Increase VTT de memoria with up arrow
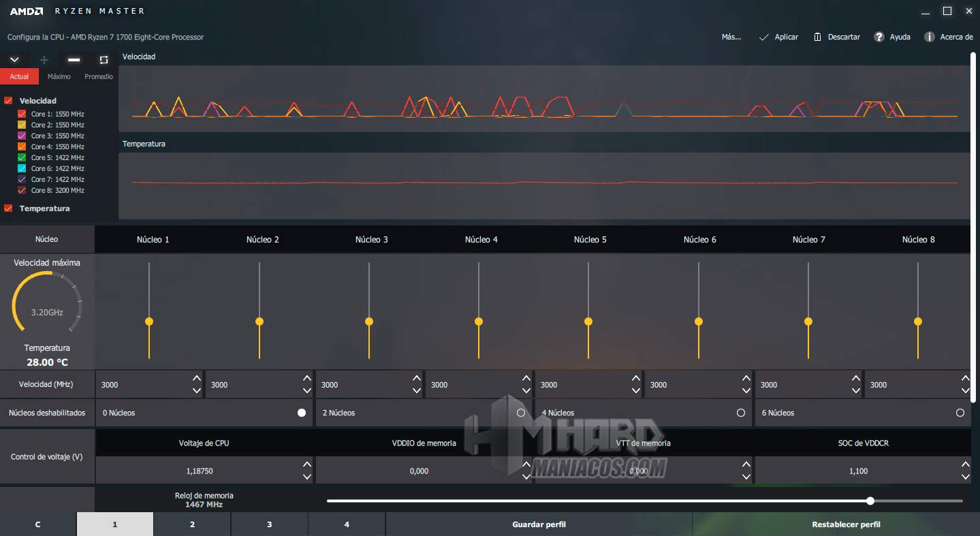The image size is (980, 536). point(746,464)
